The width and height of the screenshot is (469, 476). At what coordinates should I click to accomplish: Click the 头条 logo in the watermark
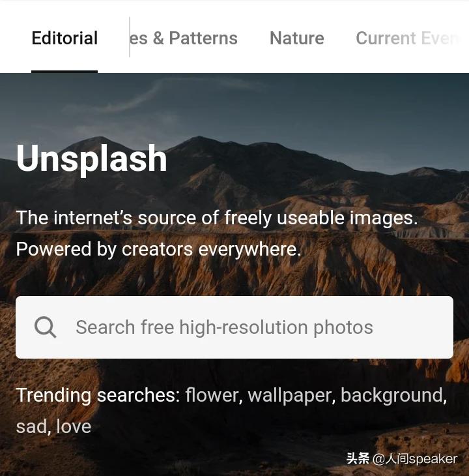point(358,458)
